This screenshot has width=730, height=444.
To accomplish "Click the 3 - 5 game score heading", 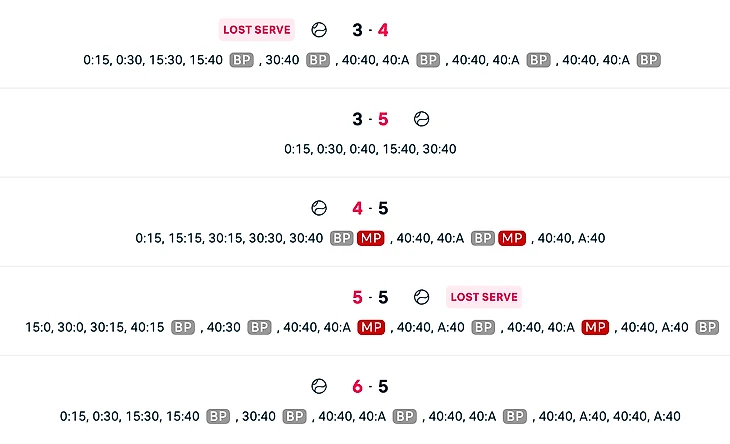I will coord(370,119).
